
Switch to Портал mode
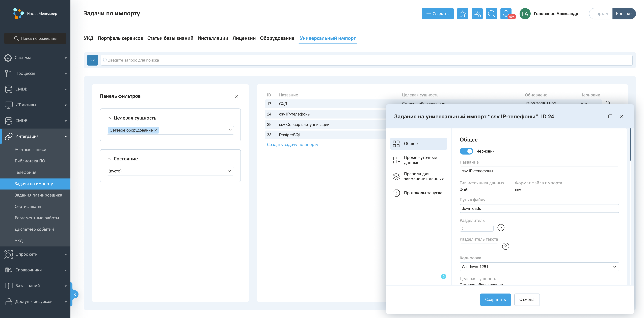click(x=601, y=13)
